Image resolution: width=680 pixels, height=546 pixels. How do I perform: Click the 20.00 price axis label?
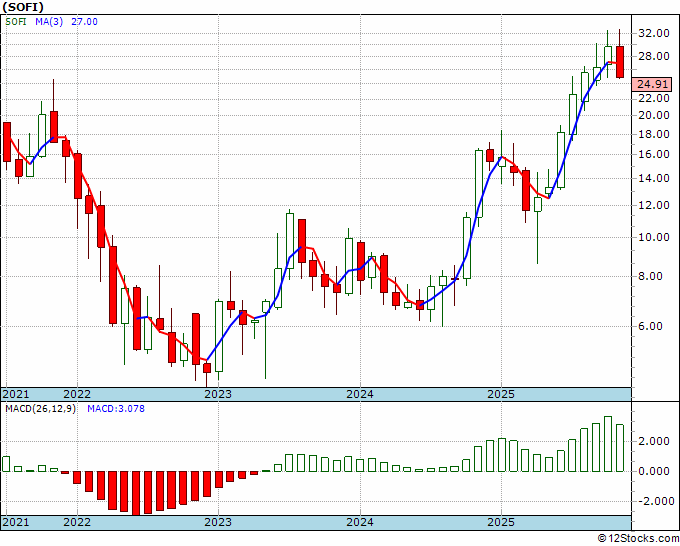point(653,115)
